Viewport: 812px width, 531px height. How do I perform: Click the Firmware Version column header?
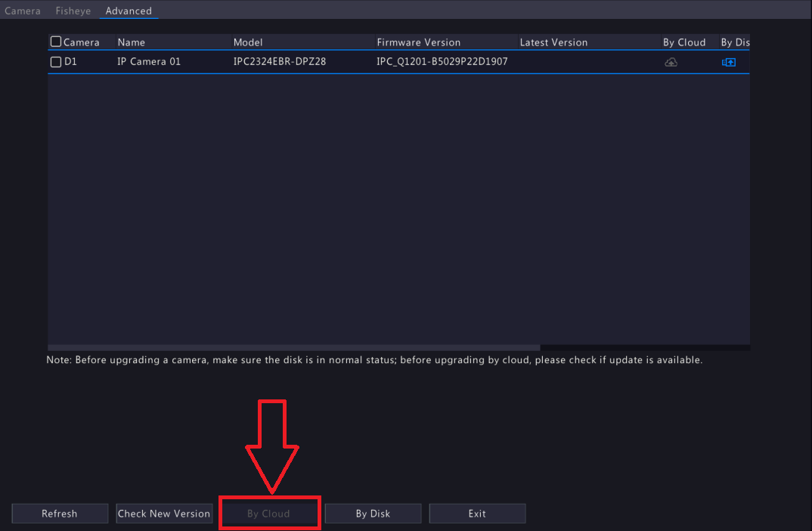click(x=418, y=42)
